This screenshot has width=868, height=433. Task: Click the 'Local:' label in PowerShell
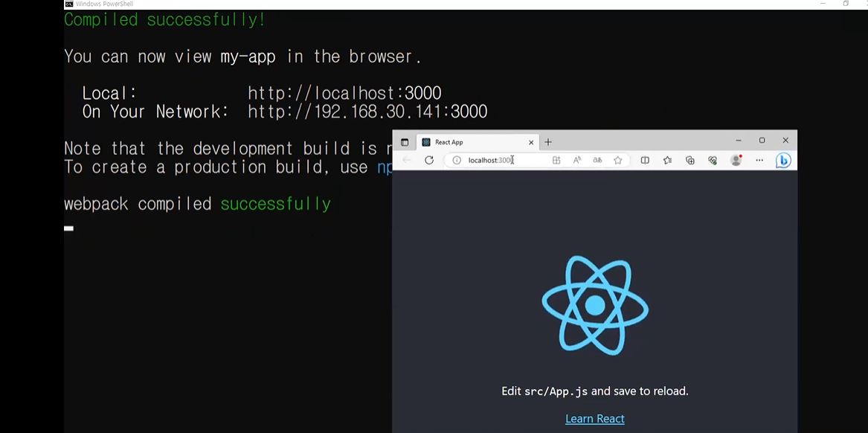pos(109,93)
